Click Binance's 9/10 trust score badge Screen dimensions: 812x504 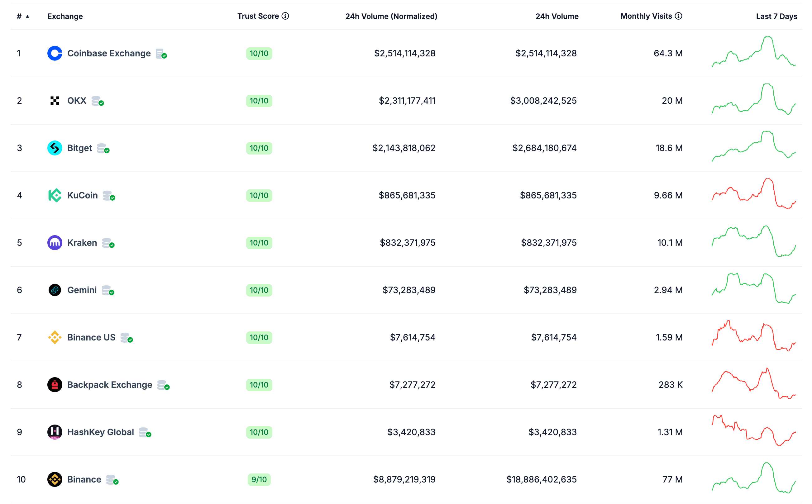(259, 479)
